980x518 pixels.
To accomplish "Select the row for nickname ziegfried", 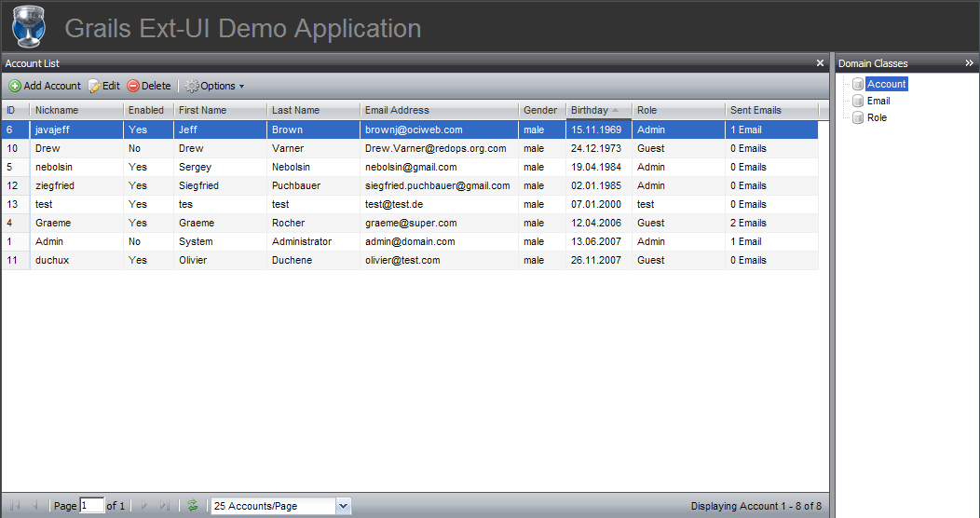I will coord(55,185).
